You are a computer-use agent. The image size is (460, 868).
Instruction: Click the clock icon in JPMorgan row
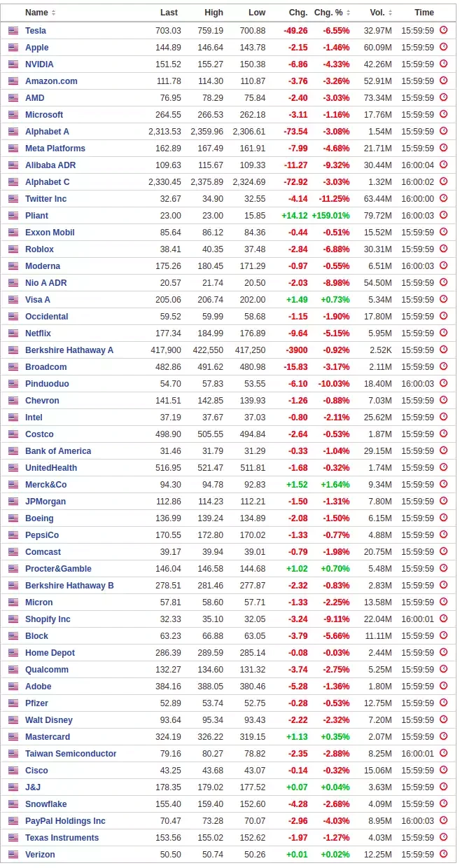(x=443, y=501)
